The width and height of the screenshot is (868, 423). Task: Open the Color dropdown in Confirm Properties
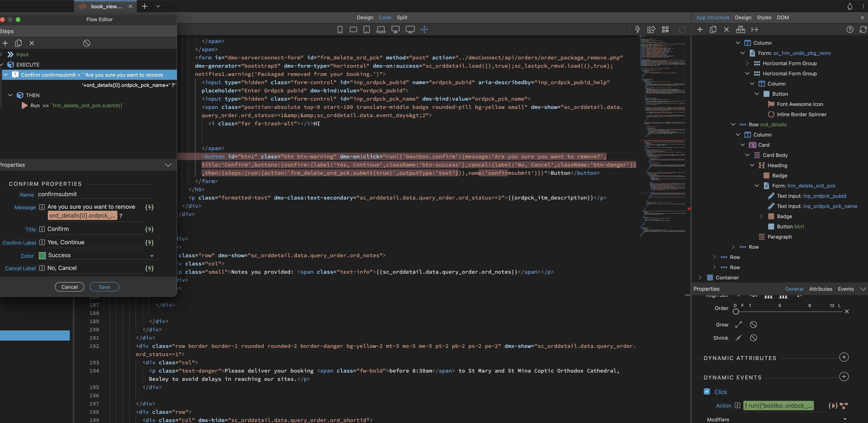pyautogui.click(x=152, y=255)
